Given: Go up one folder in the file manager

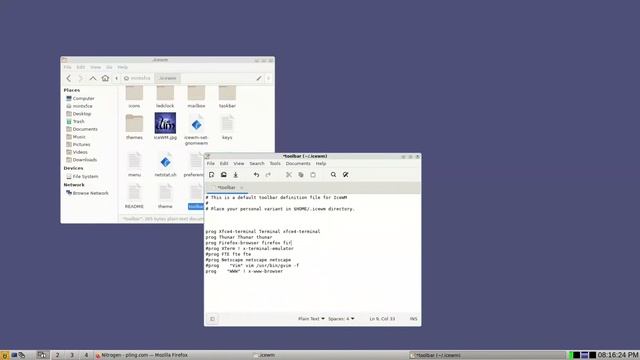Looking at the screenshot, I should pos(93,78).
